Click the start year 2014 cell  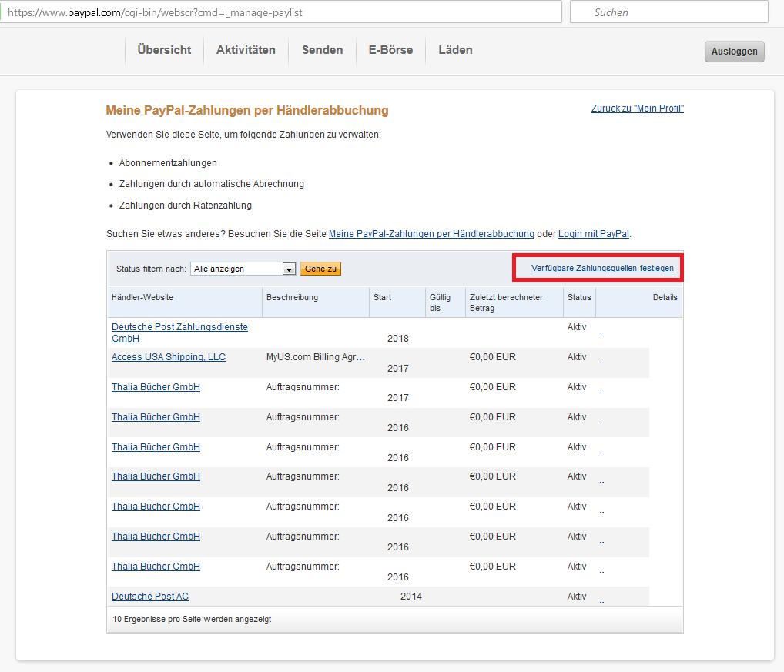coord(411,597)
